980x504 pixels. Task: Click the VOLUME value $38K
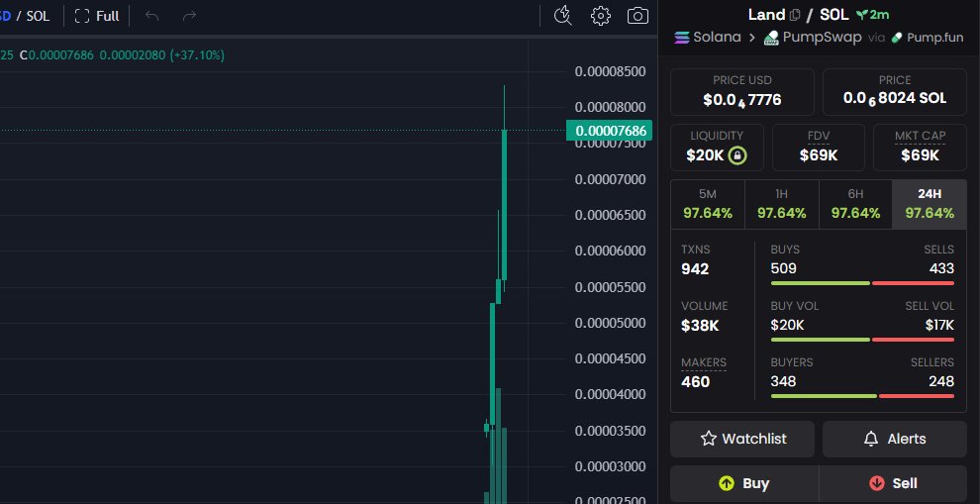click(x=700, y=326)
